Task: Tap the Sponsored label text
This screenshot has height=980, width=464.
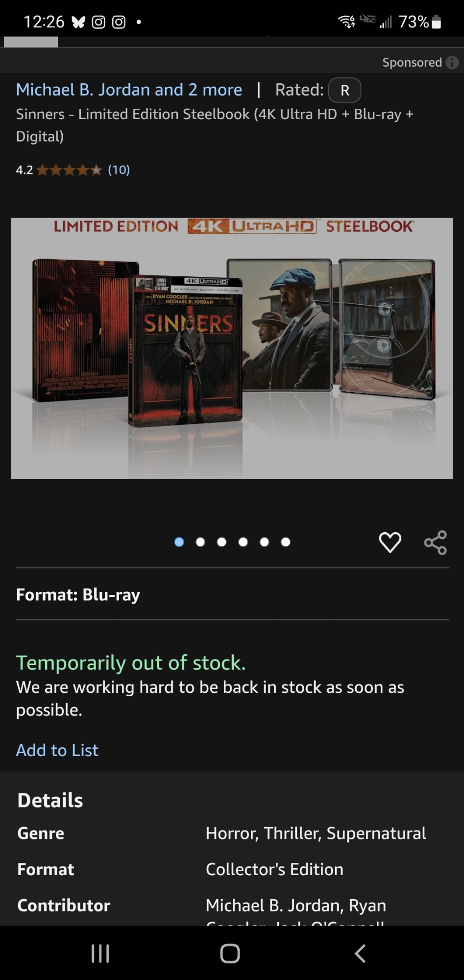Action: (412, 62)
